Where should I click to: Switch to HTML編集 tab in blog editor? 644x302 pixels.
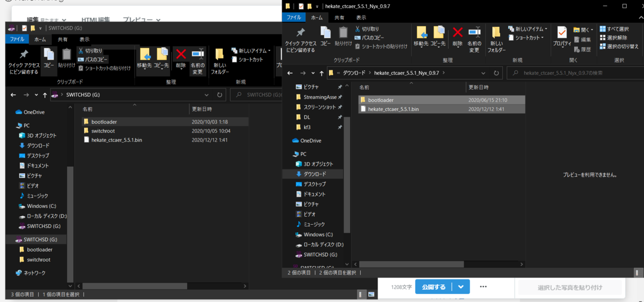[94, 19]
